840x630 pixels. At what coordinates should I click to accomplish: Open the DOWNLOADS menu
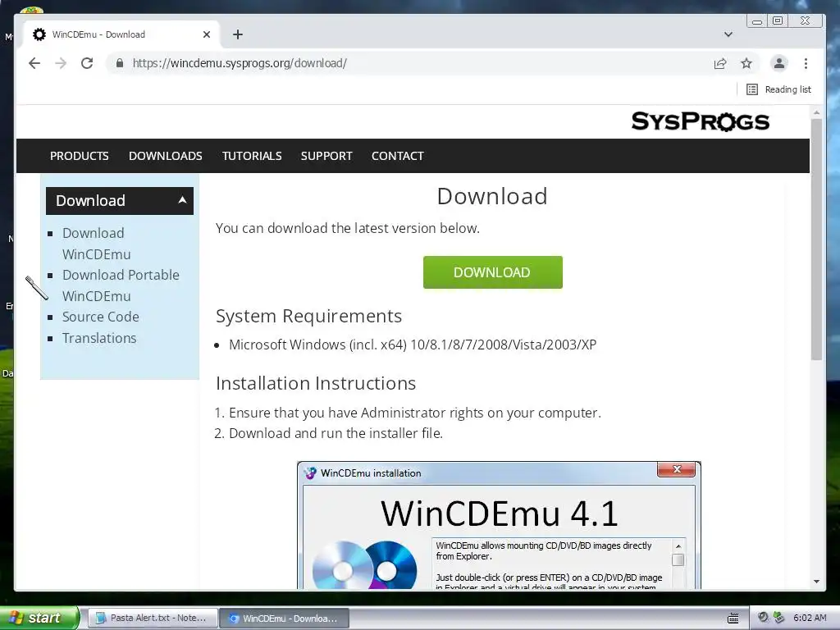click(x=166, y=156)
